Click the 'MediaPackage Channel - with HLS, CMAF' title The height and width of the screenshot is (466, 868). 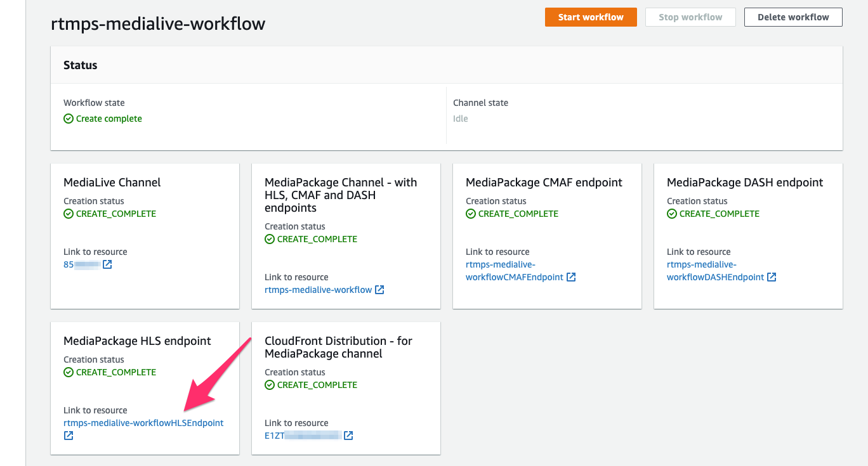(341, 195)
